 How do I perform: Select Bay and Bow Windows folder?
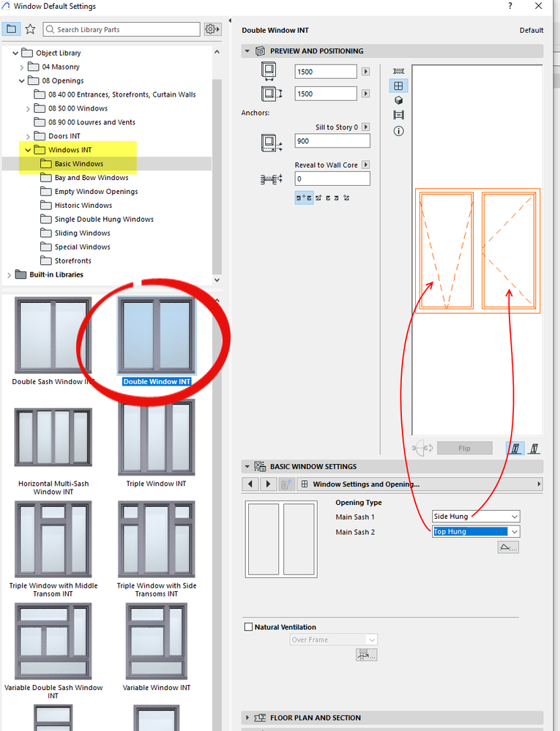pos(92,178)
